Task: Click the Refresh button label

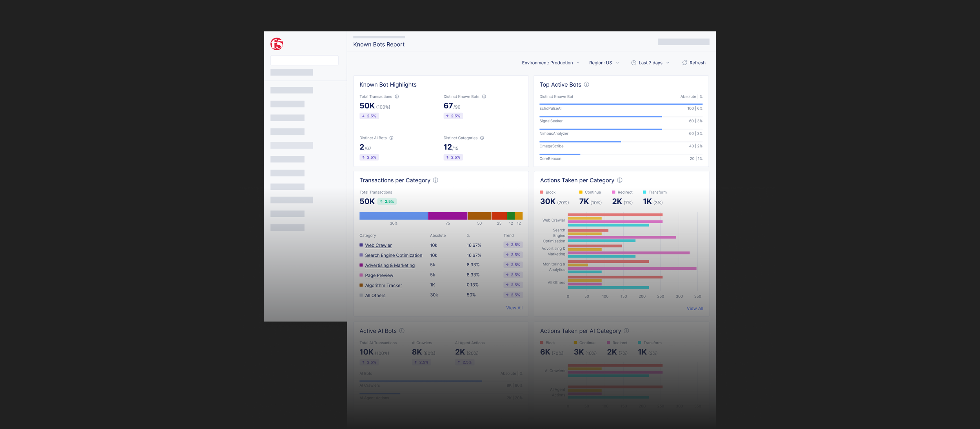Action: pos(697,63)
